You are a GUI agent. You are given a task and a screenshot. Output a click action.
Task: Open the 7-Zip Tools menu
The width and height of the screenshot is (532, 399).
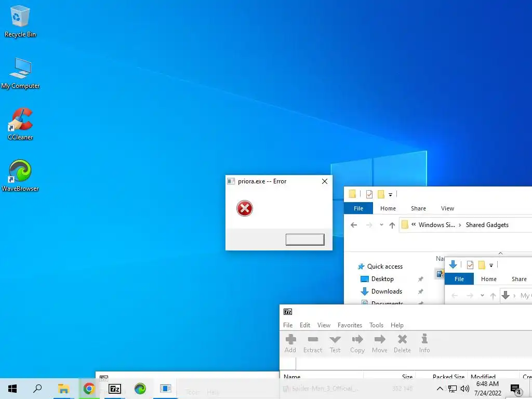click(376, 325)
